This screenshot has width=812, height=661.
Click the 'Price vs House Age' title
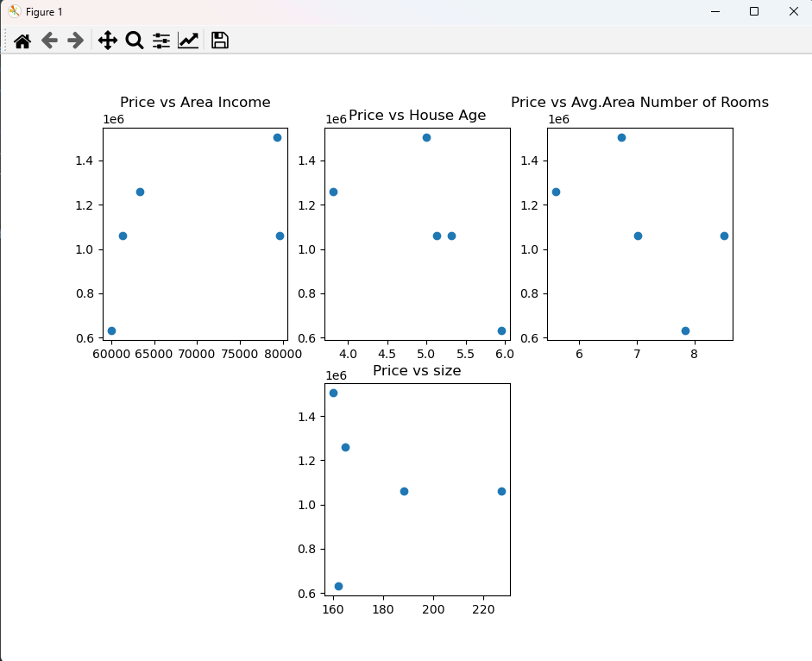418,115
